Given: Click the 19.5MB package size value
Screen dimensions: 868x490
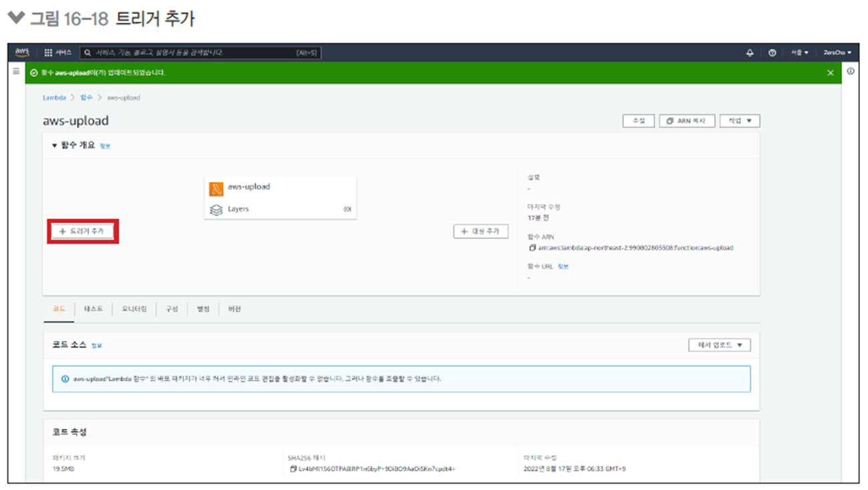Looking at the screenshot, I should click(63, 469).
